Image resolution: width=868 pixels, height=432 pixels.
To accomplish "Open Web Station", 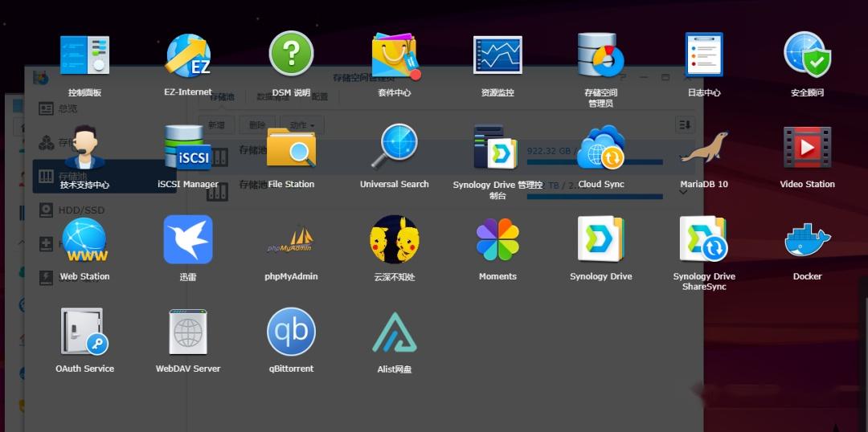I will click(x=84, y=239).
